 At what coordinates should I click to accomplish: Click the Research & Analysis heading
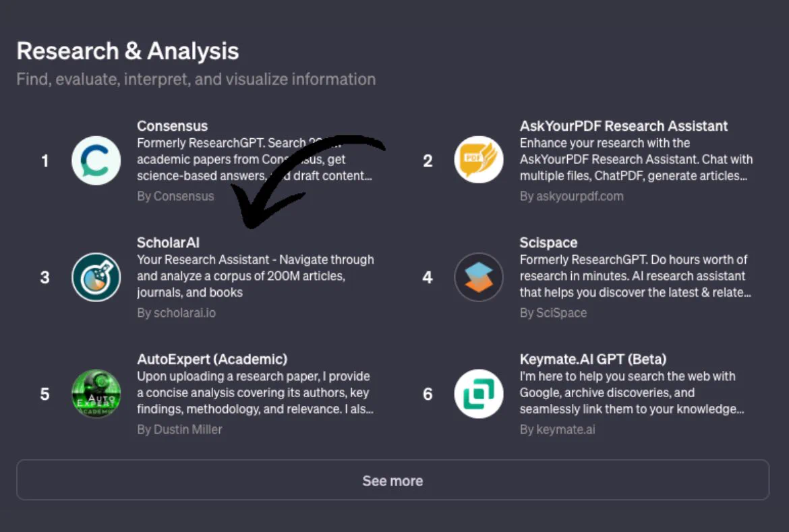click(128, 51)
